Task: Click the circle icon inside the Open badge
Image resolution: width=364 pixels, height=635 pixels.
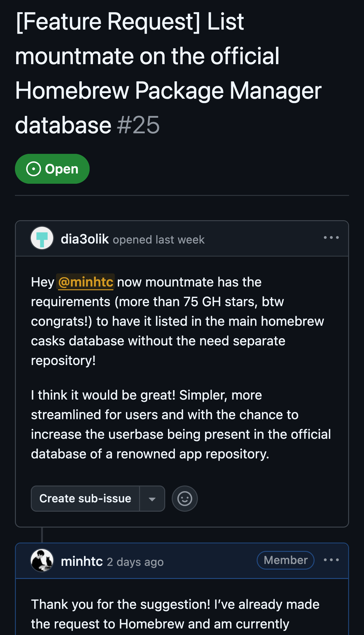Action: point(34,169)
